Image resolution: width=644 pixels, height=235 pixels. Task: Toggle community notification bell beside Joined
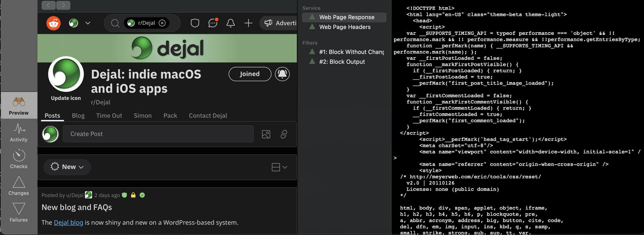click(x=282, y=74)
